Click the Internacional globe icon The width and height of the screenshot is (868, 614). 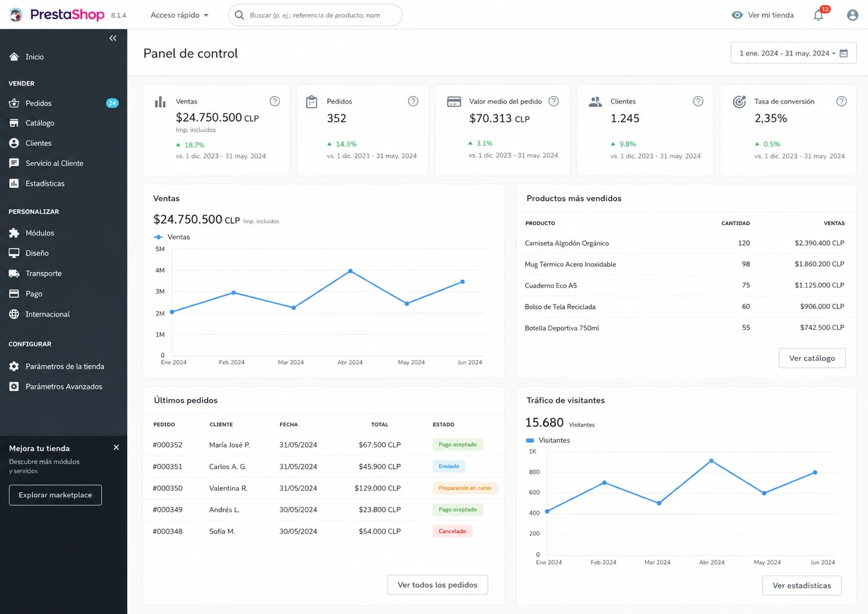[x=14, y=314]
